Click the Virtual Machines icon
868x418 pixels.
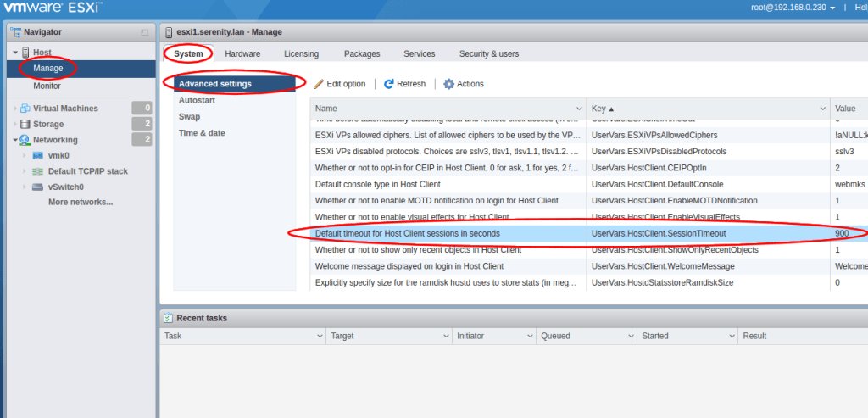point(25,109)
